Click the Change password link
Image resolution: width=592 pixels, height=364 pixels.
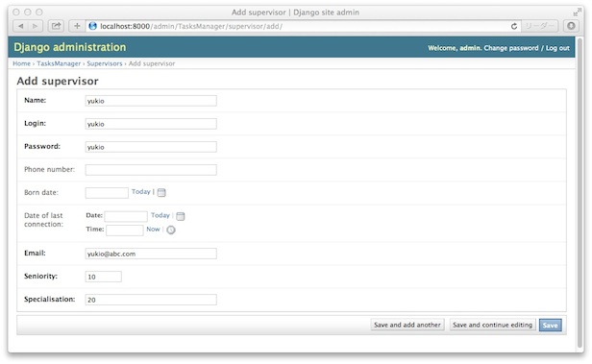point(511,48)
